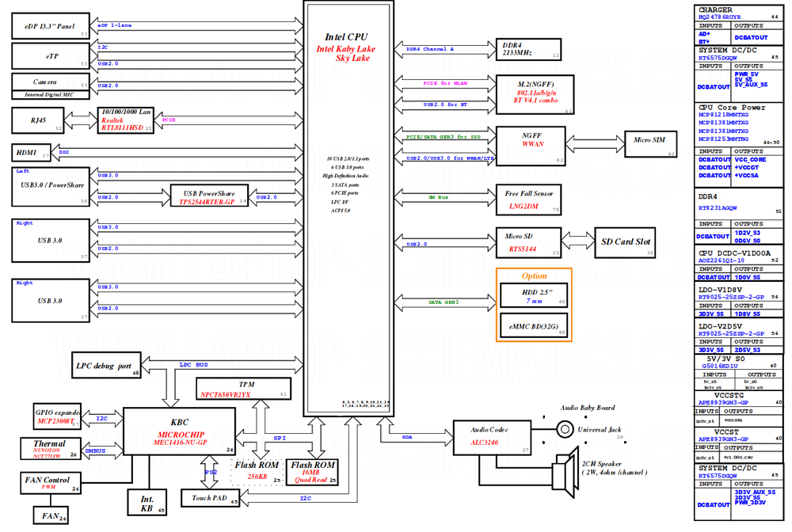Screen dimensions: 792x532
Task: Select the Free Fall Sensor LNG2DM block
Action: [x=528, y=199]
